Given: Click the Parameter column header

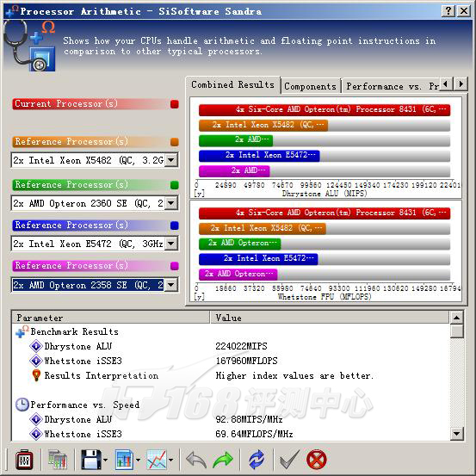Looking at the screenshot, I should point(111,318).
